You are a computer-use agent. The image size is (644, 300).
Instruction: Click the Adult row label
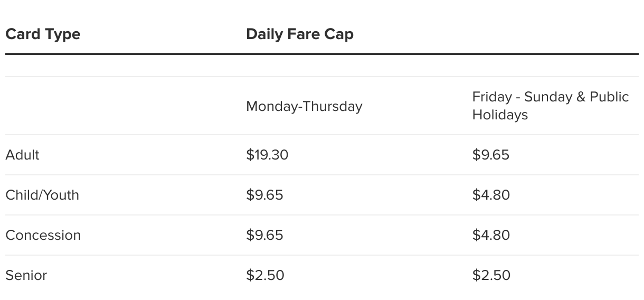click(22, 155)
